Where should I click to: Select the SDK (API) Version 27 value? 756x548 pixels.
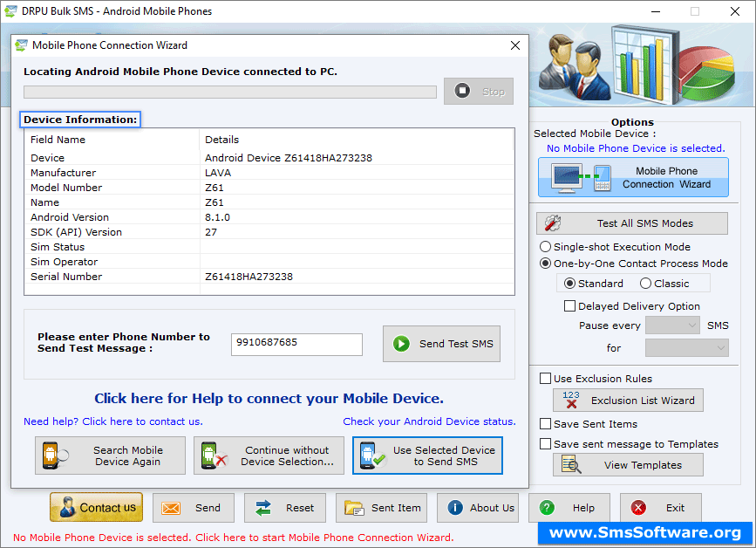pos(211,232)
